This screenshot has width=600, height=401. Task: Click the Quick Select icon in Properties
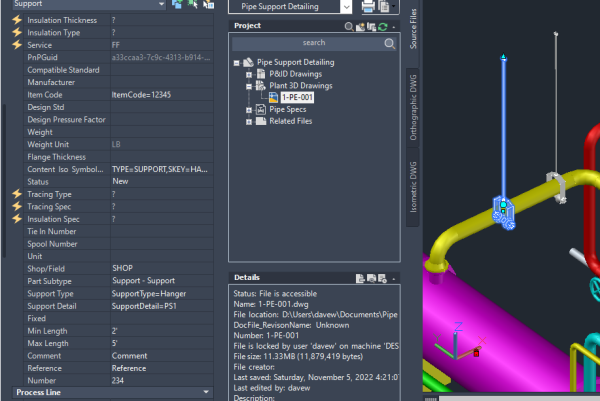(x=209, y=4)
